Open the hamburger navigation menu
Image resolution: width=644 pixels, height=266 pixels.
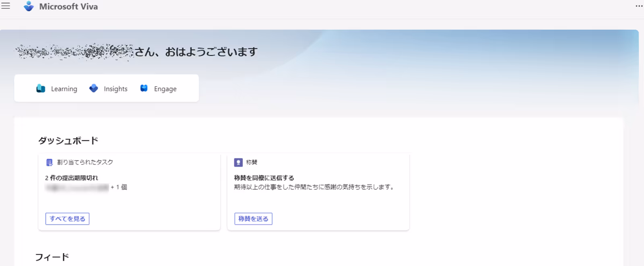(6, 6)
